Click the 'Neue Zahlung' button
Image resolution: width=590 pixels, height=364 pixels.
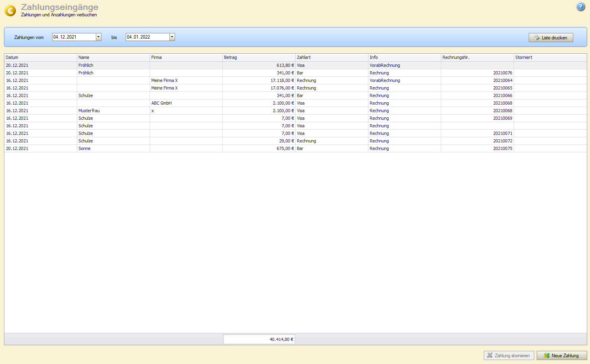click(x=561, y=356)
